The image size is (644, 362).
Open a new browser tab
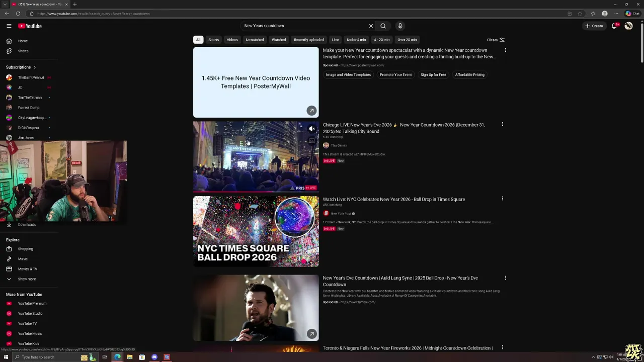pyautogui.click(x=74, y=4)
